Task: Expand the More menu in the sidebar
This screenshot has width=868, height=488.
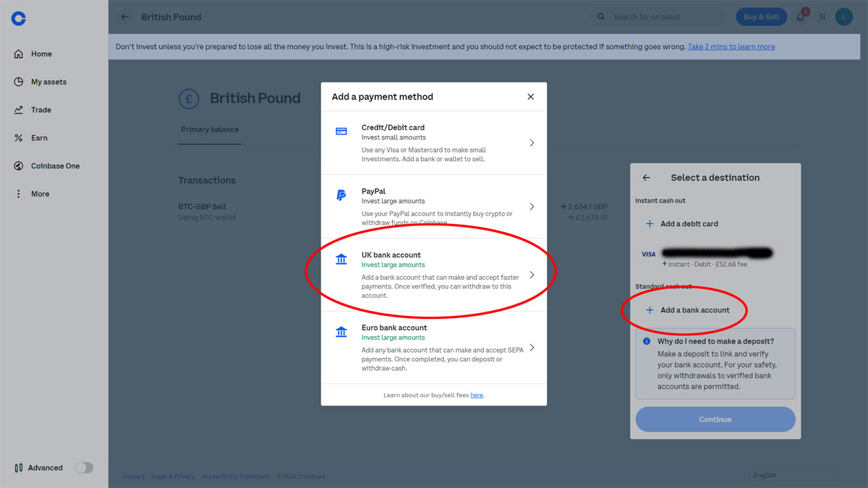Action: 40,194
